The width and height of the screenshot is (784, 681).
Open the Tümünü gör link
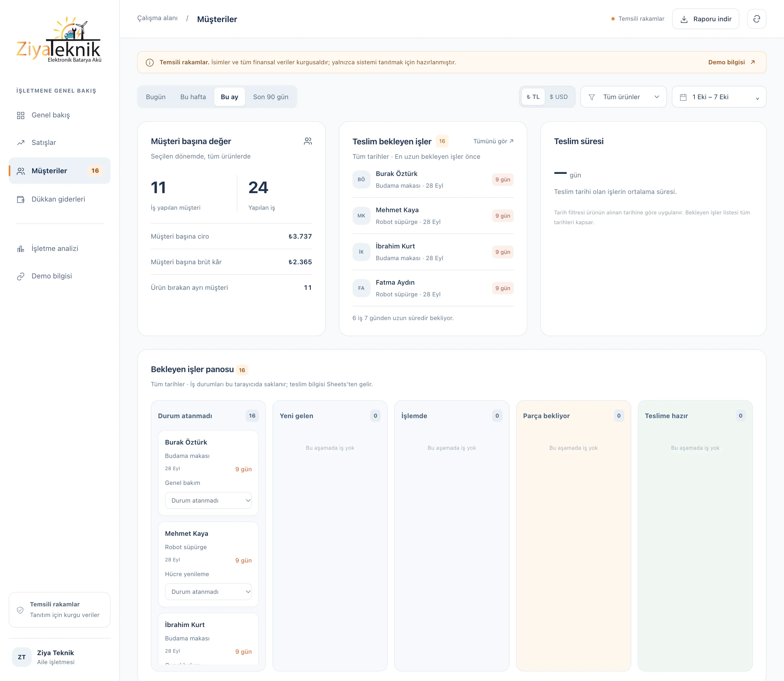click(493, 141)
